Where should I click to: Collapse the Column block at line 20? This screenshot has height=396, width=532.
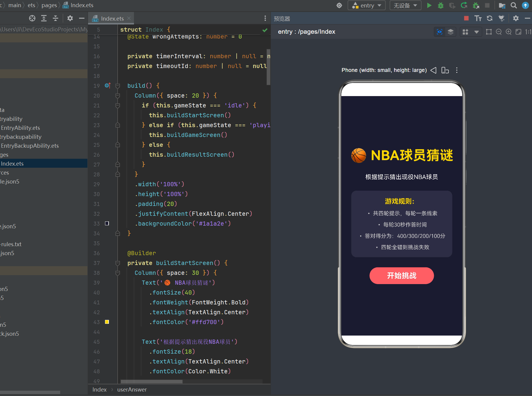118,96
